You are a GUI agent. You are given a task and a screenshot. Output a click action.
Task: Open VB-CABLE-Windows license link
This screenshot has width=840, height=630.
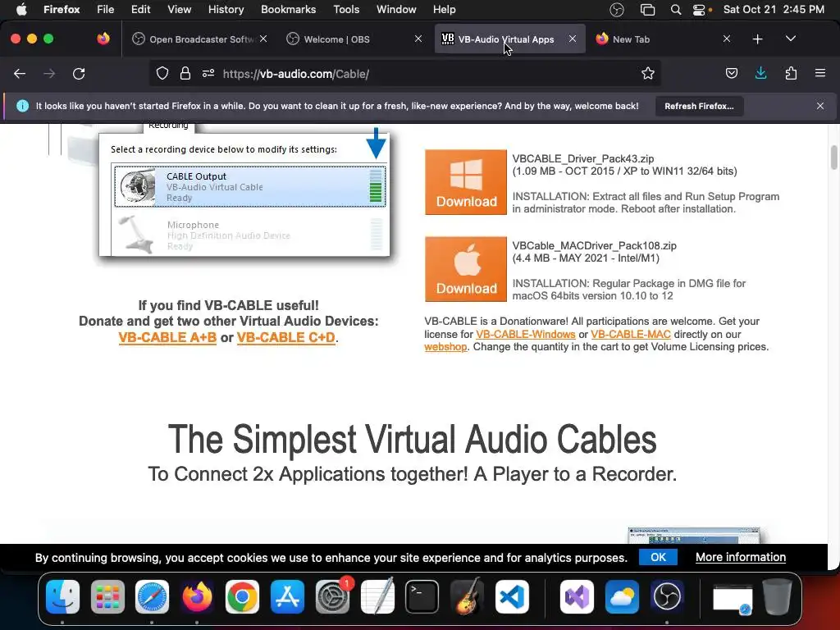coord(526,335)
